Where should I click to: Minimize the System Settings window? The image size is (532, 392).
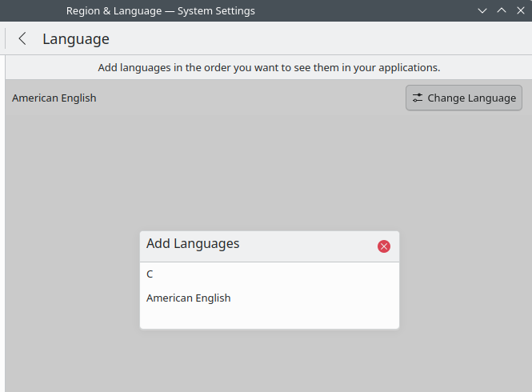point(482,11)
